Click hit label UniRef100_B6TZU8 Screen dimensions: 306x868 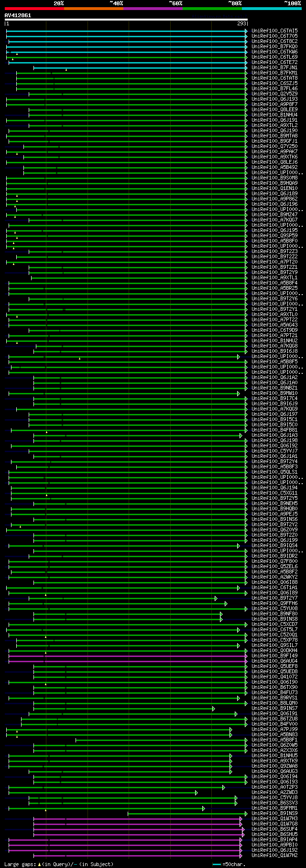pyautogui.click(x=274, y=719)
